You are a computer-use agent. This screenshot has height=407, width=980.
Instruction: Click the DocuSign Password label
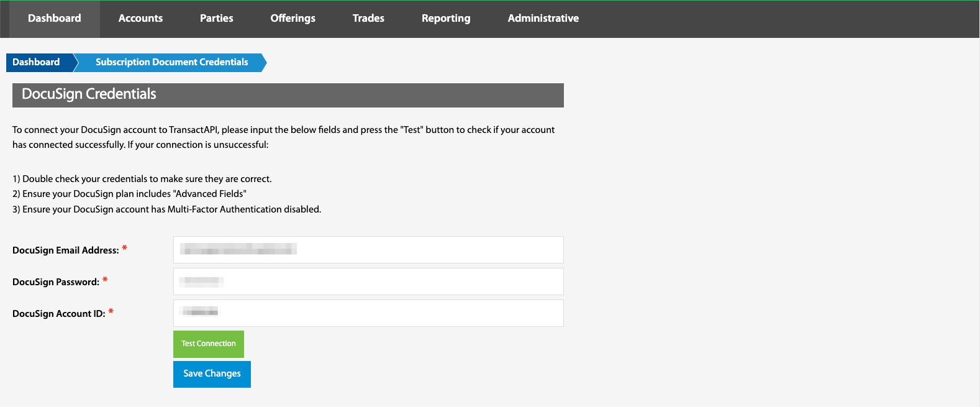coord(56,282)
